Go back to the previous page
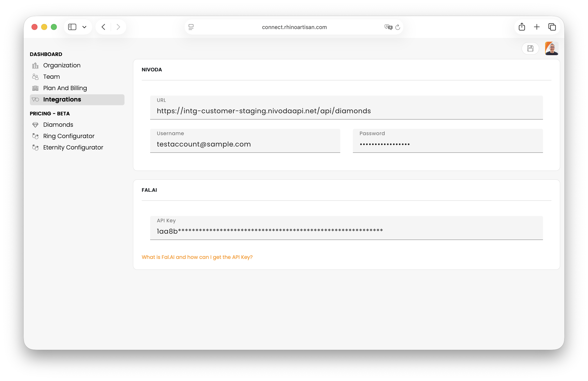Screen dimensions: 588x381 tap(103, 27)
